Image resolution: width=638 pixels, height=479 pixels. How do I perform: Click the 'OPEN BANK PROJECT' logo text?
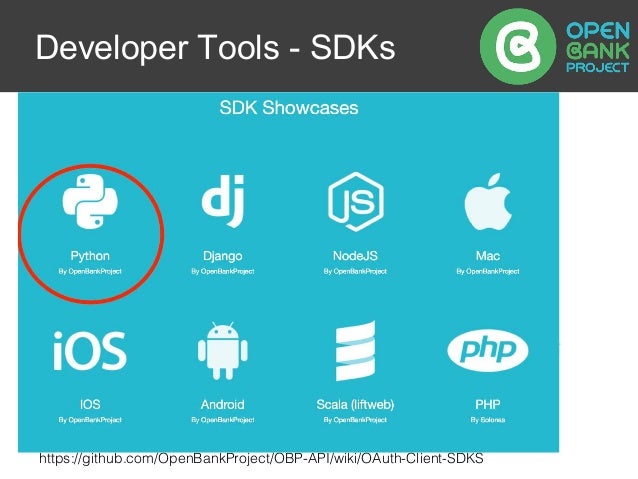pyautogui.click(x=598, y=47)
